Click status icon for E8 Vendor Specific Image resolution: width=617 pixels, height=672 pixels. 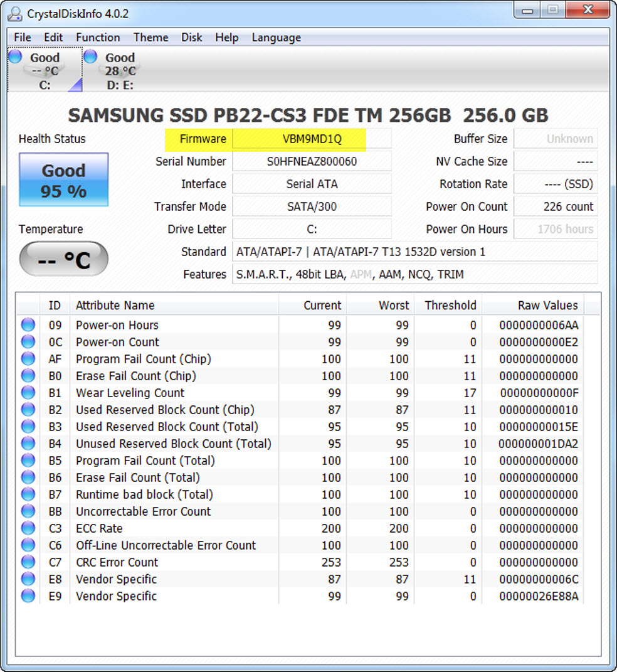coord(28,579)
